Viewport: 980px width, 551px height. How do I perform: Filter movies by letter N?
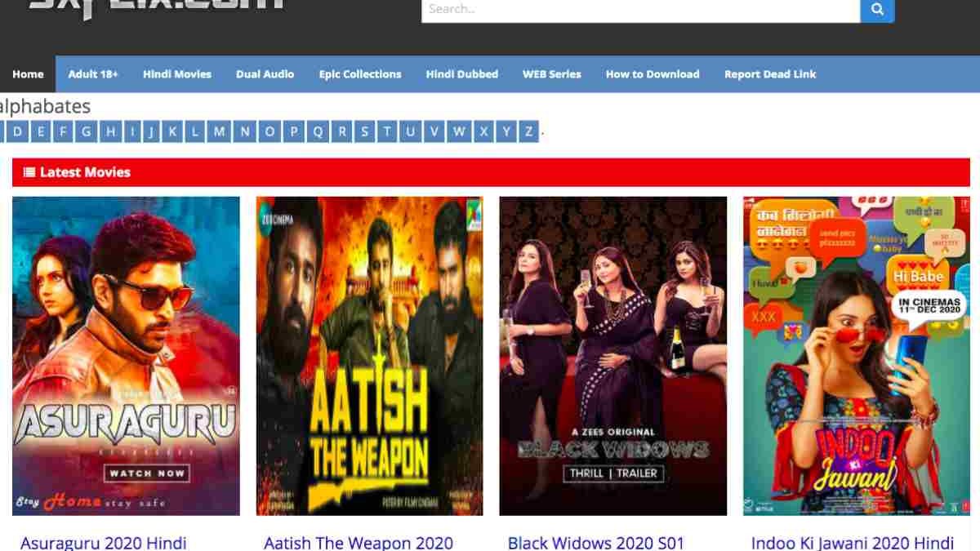tap(245, 131)
